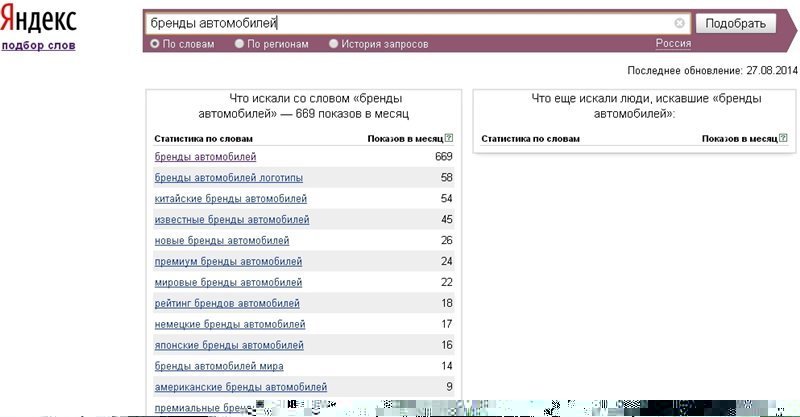The image size is (800, 417).
Task: Open американские бренды автомобилей link
Action: 241,387
